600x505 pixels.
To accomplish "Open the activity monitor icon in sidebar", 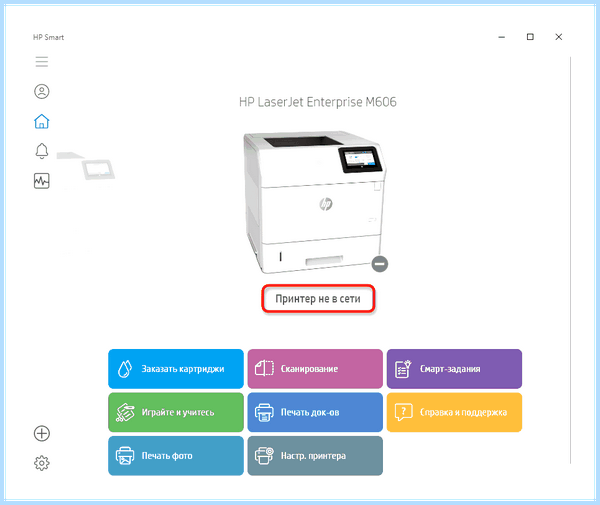I will [x=42, y=181].
